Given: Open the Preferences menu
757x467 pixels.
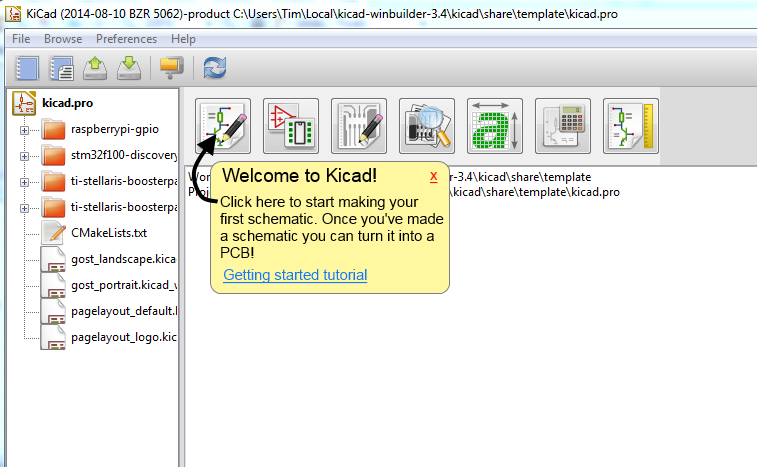Looking at the screenshot, I should point(126,39).
